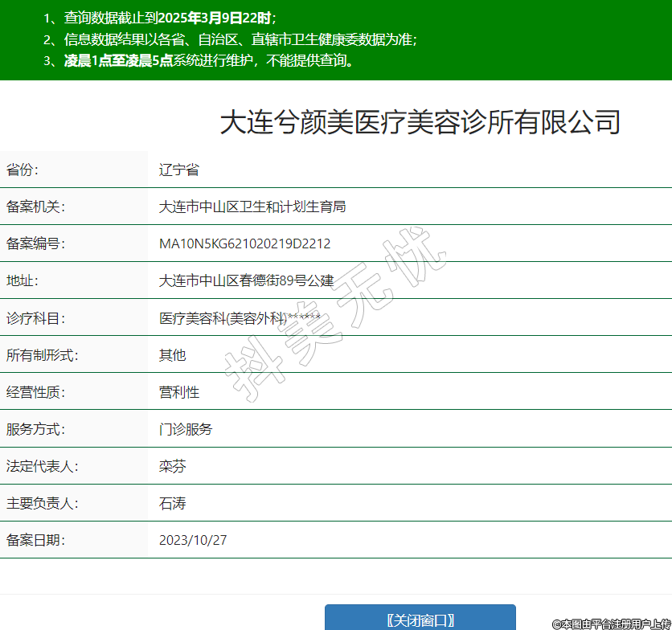Click the 主要负责人 label
This screenshot has width=672, height=630.
tap(42, 503)
